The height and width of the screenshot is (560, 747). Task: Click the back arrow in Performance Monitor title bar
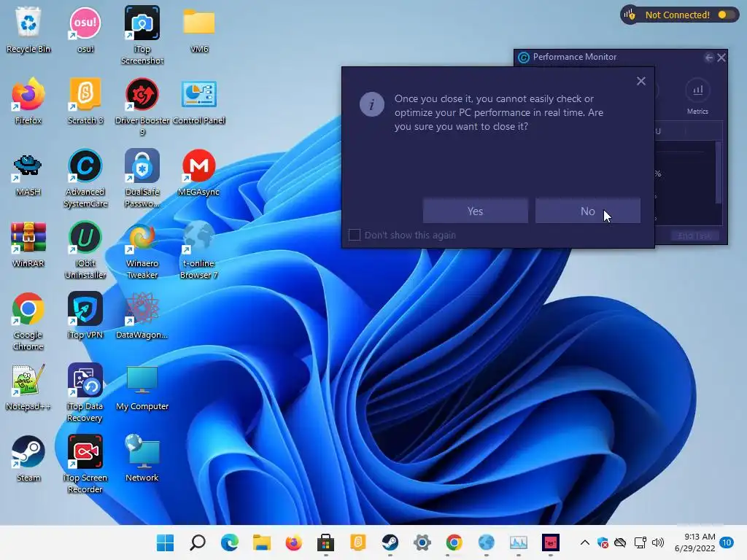[x=708, y=58]
